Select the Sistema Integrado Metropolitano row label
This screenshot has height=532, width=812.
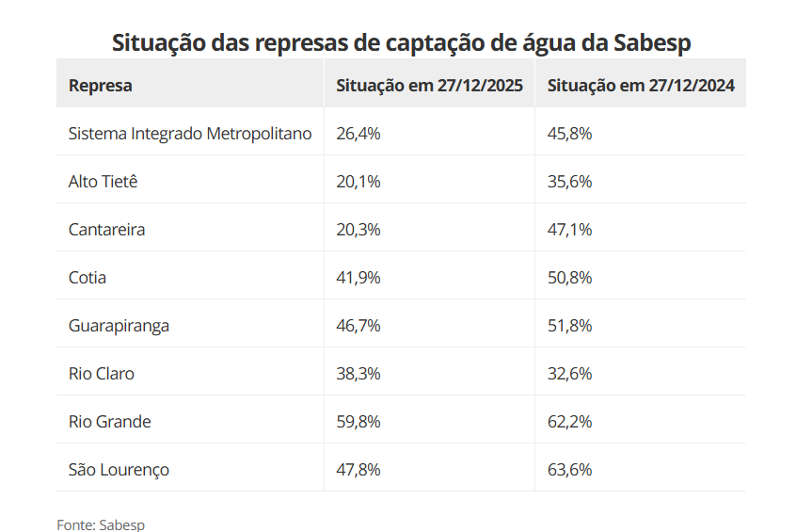(x=189, y=134)
